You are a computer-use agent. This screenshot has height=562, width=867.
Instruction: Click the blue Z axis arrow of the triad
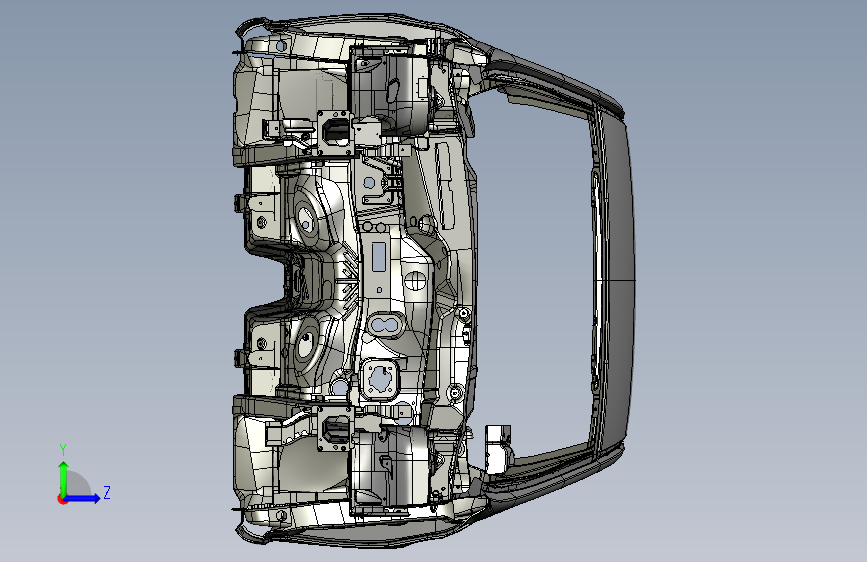tap(83, 498)
